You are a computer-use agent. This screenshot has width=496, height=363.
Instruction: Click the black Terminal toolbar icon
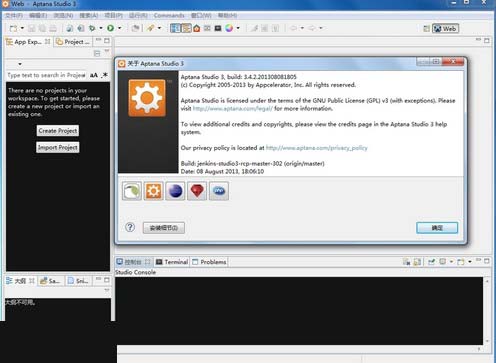pyautogui.click(x=218, y=28)
